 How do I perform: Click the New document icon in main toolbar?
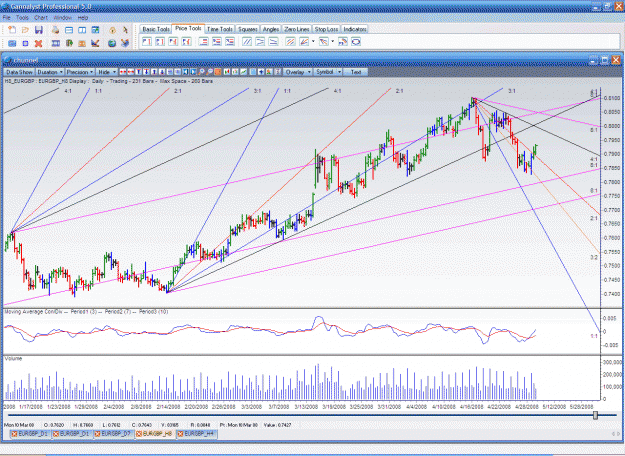pos(12,30)
